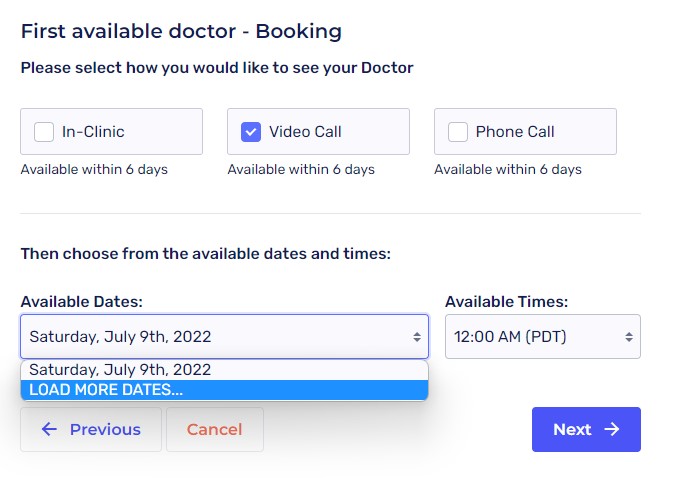Image resolution: width=679 pixels, height=478 pixels.
Task: Select Saturday, July 9th, 2022 from list
Action: [120, 370]
